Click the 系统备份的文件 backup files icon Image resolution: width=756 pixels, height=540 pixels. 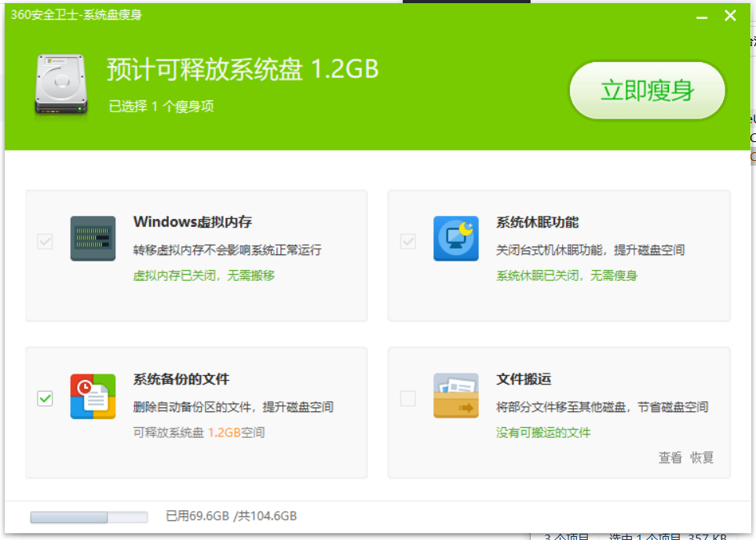point(93,397)
